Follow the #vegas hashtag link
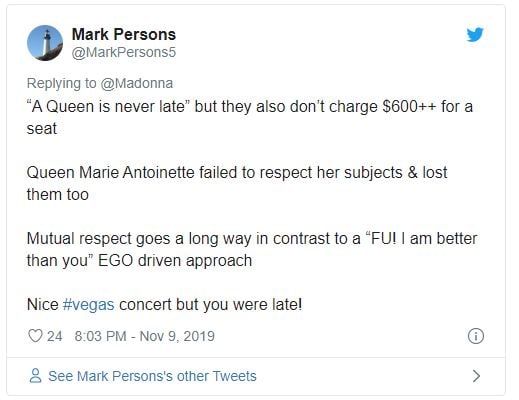The width and height of the screenshot is (519, 400). [x=89, y=304]
